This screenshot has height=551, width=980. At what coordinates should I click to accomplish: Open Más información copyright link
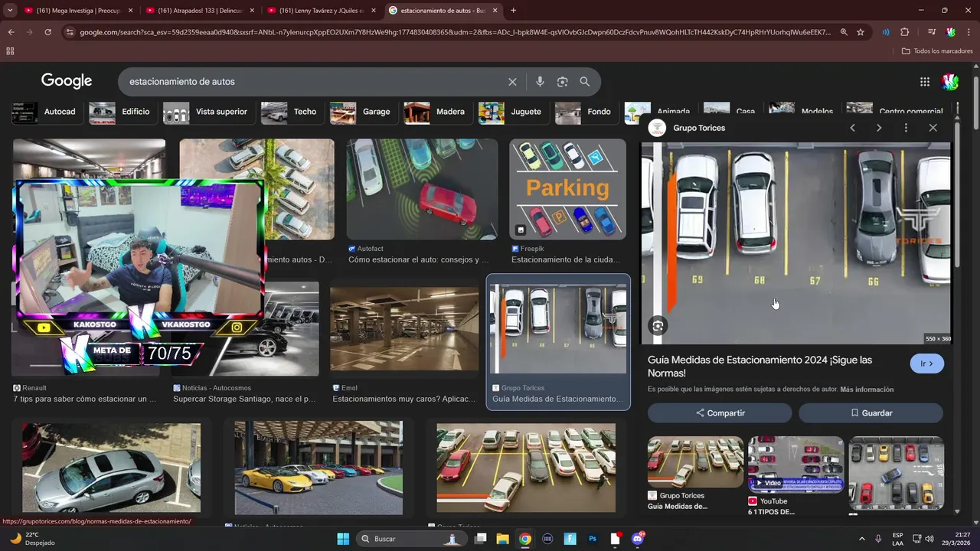[x=867, y=390]
